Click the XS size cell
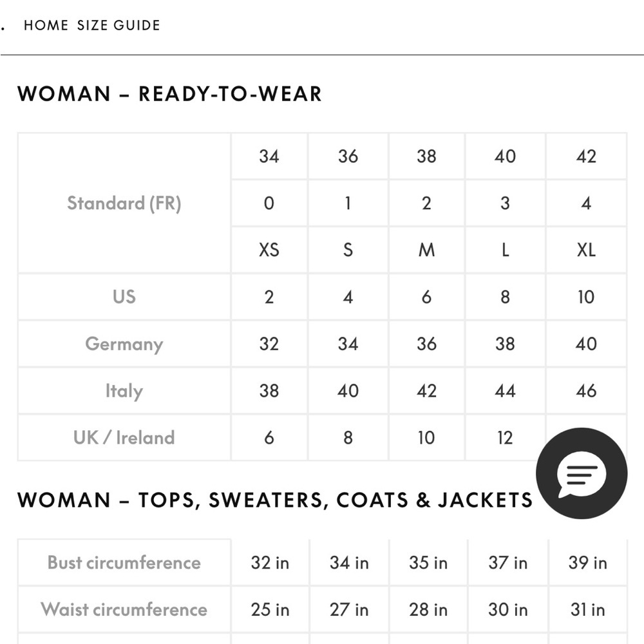Image resolution: width=644 pixels, height=644 pixels. point(269,250)
